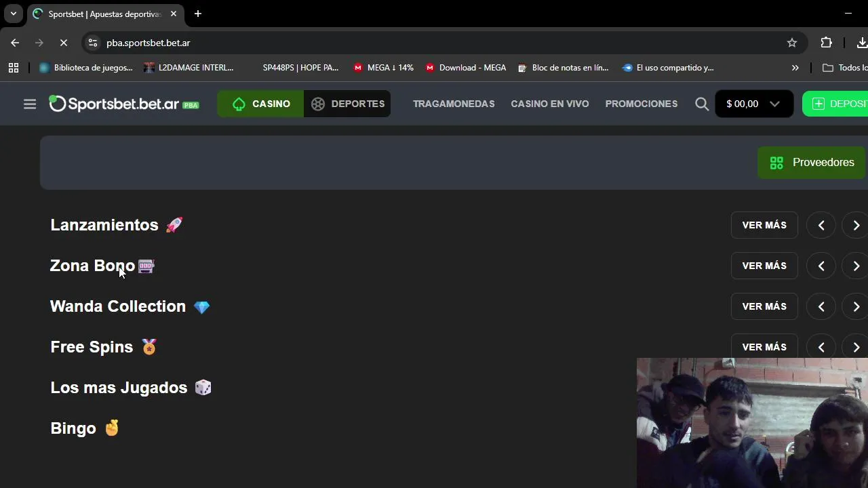Open the Proveedores filter button

click(812, 163)
